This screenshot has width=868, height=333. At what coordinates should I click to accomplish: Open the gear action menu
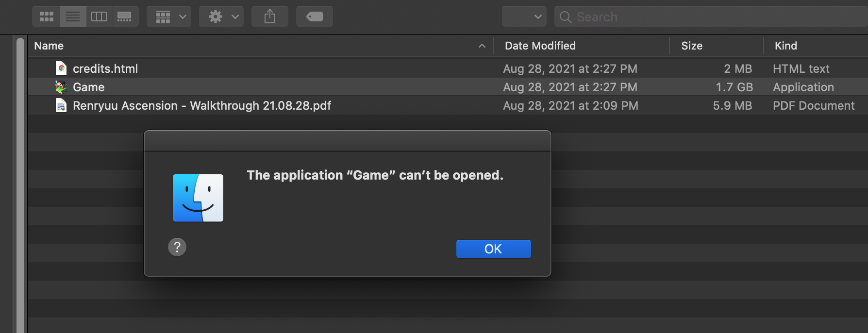221,17
